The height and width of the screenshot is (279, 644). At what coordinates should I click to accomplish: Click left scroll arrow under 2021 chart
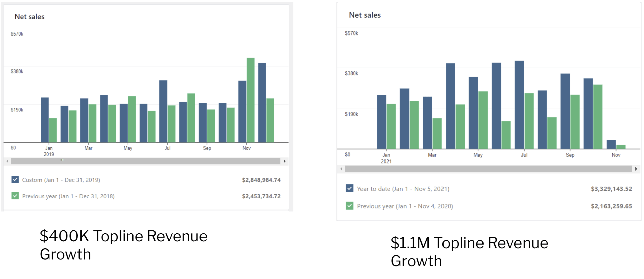(x=341, y=169)
